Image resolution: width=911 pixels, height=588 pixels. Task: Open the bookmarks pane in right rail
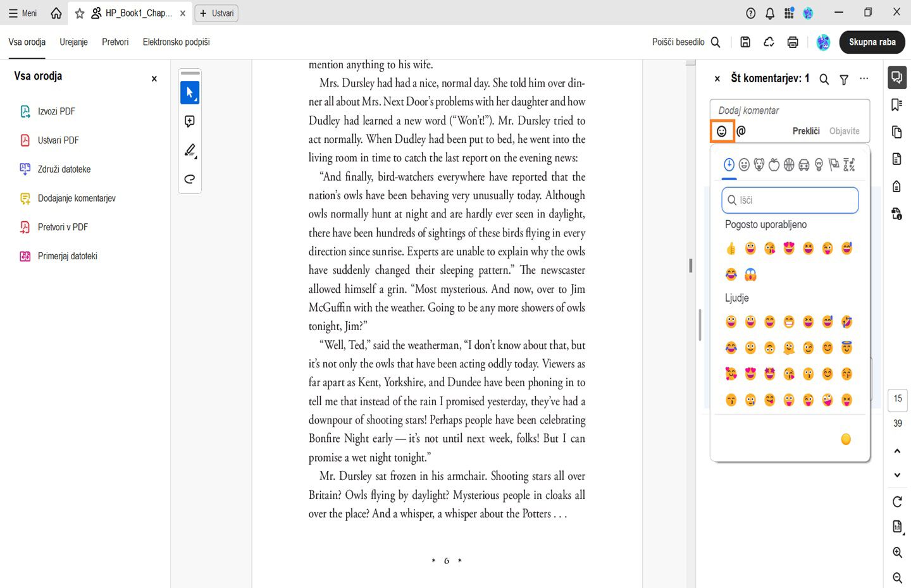click(897, 104)
